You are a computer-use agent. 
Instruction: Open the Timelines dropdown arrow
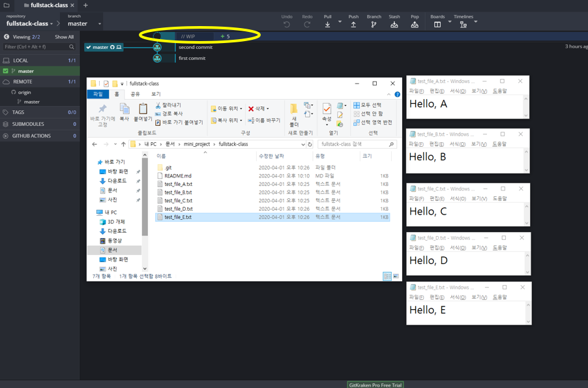[x=475, y=22]
